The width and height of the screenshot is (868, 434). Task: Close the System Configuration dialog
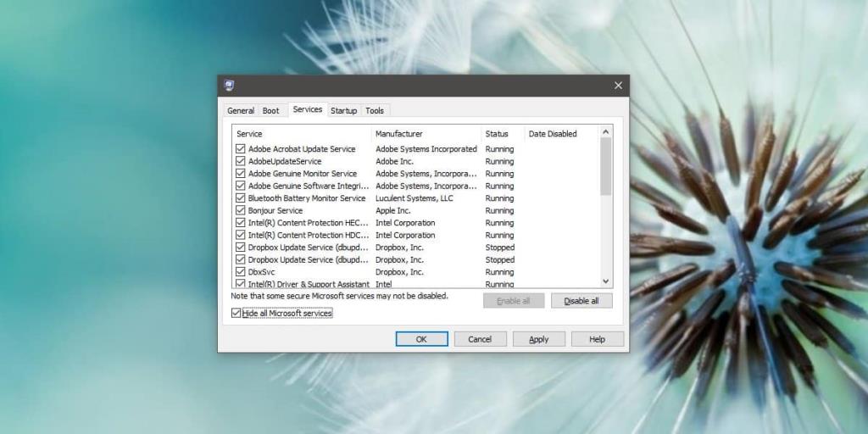pos(618,86)
